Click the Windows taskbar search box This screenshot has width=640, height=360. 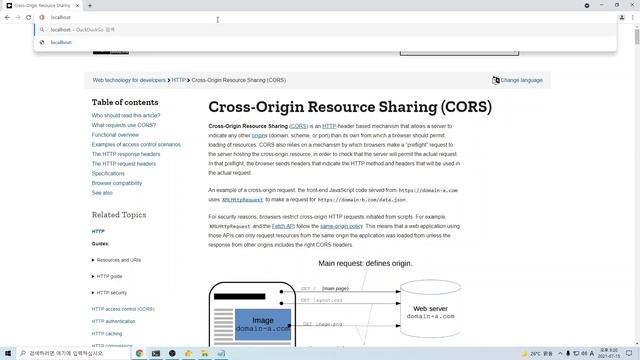coord(73,353)
